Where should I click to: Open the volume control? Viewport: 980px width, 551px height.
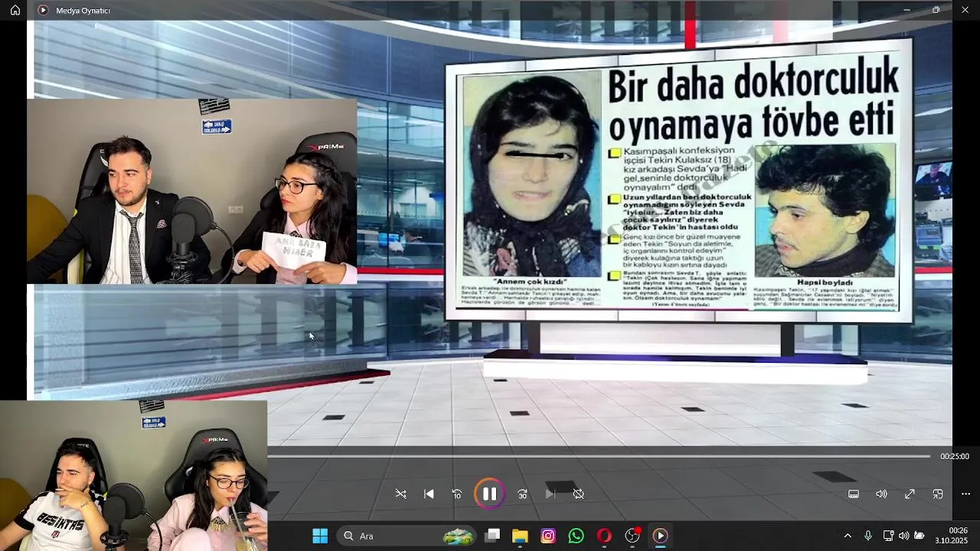(881, 494)
